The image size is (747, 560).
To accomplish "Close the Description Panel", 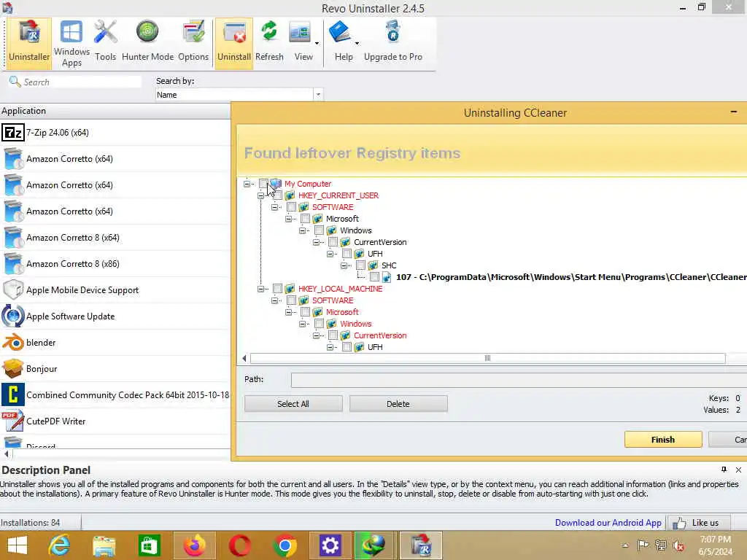I will tap(738, 470).
